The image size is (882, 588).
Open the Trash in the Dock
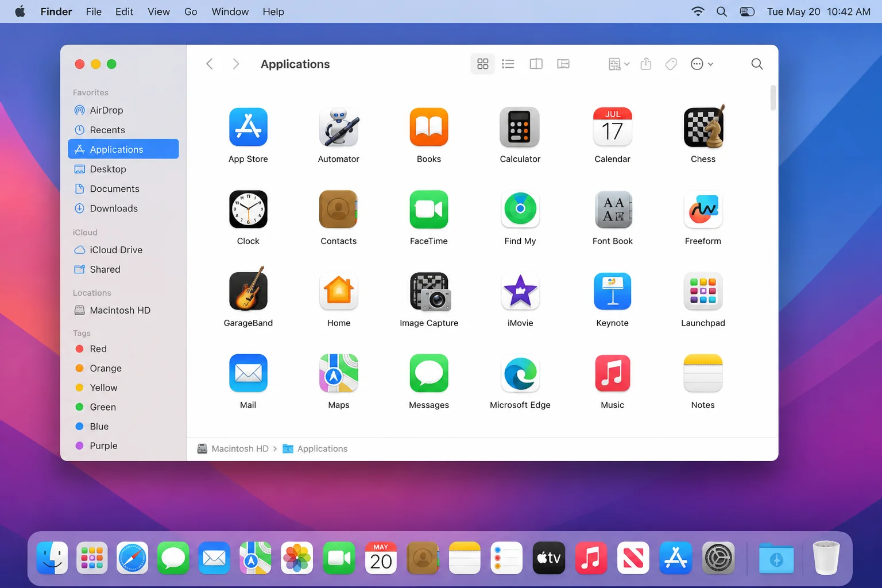coord(826,558)
